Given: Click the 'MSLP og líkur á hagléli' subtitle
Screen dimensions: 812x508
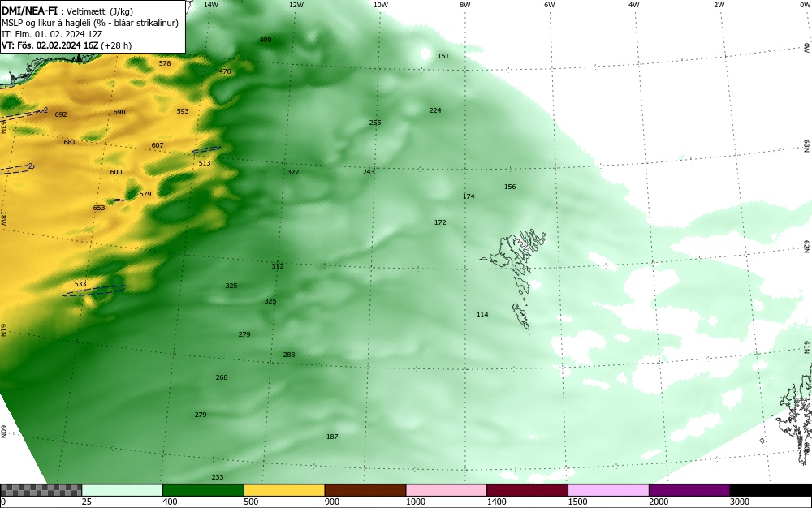Looking at the screenshot, I should 46,23.
